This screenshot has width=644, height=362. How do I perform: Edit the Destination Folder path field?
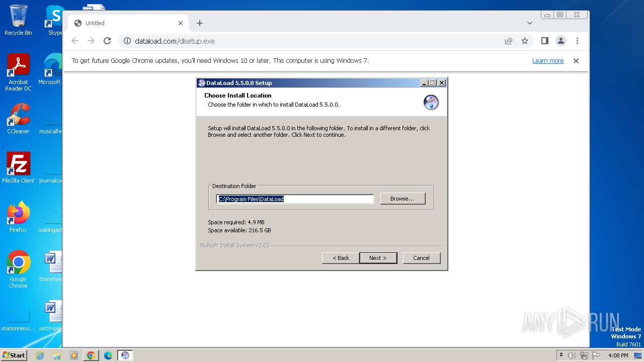coord(295,199)
